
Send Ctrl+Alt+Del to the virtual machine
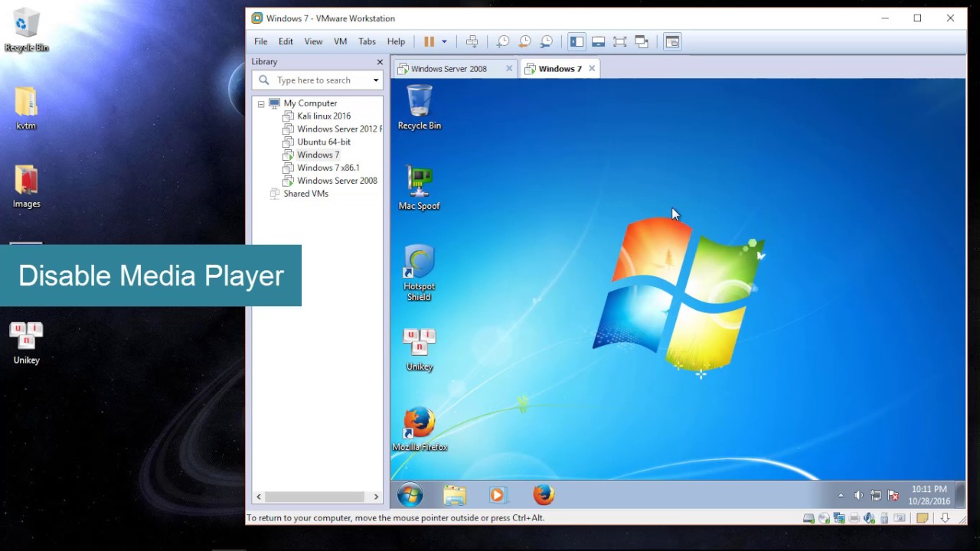(x=472, y=41)
